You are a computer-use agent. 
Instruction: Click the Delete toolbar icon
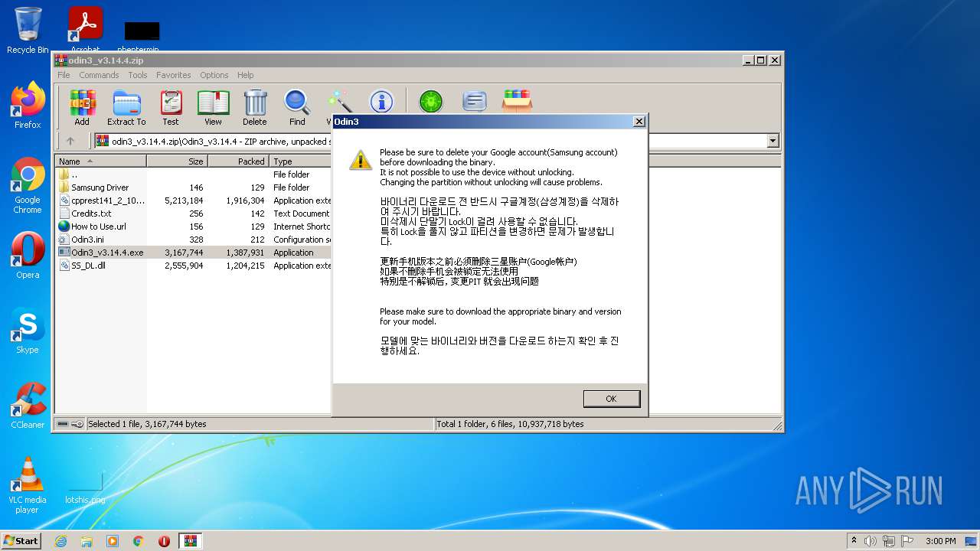(255, 107)
